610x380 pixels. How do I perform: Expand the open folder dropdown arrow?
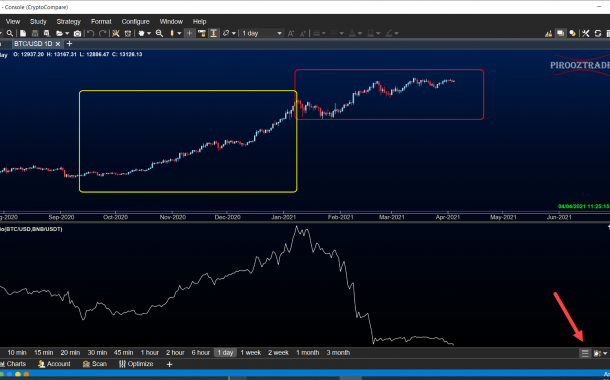point(67,33)
